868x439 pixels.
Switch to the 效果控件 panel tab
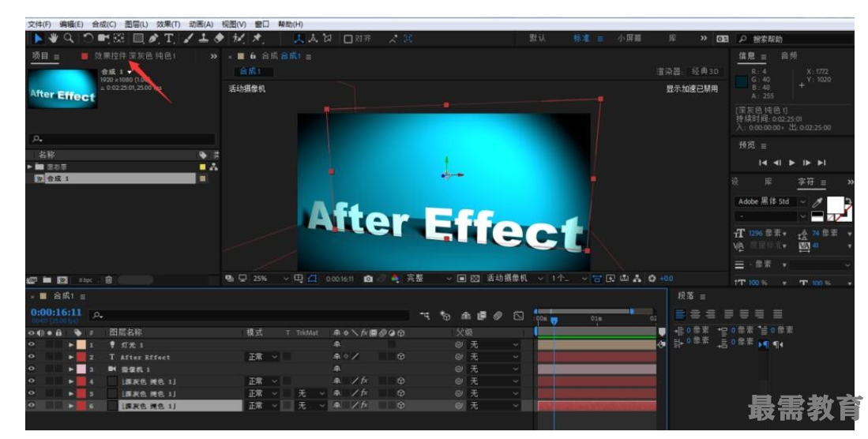coord(134,56)
